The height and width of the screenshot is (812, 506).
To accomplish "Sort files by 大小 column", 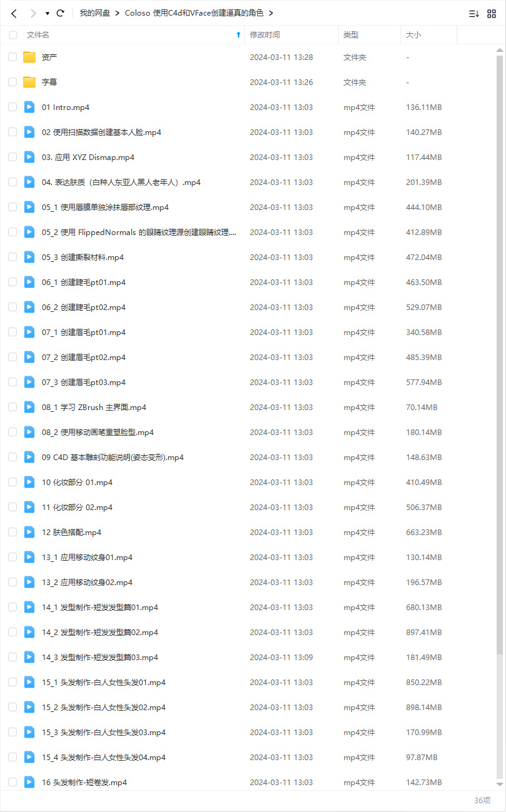I will (x=414, y=36).
